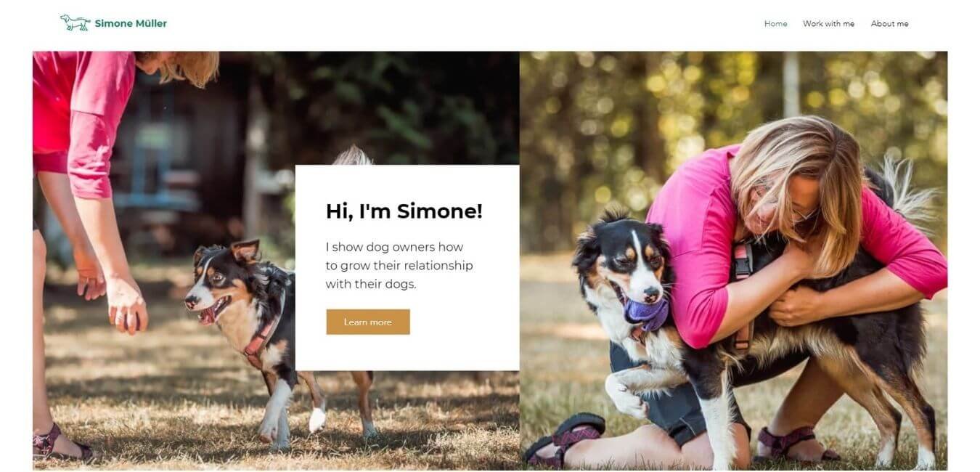Click the purple toy in dog's mouth
Viewport: 980px width, 472px height.
646,312
